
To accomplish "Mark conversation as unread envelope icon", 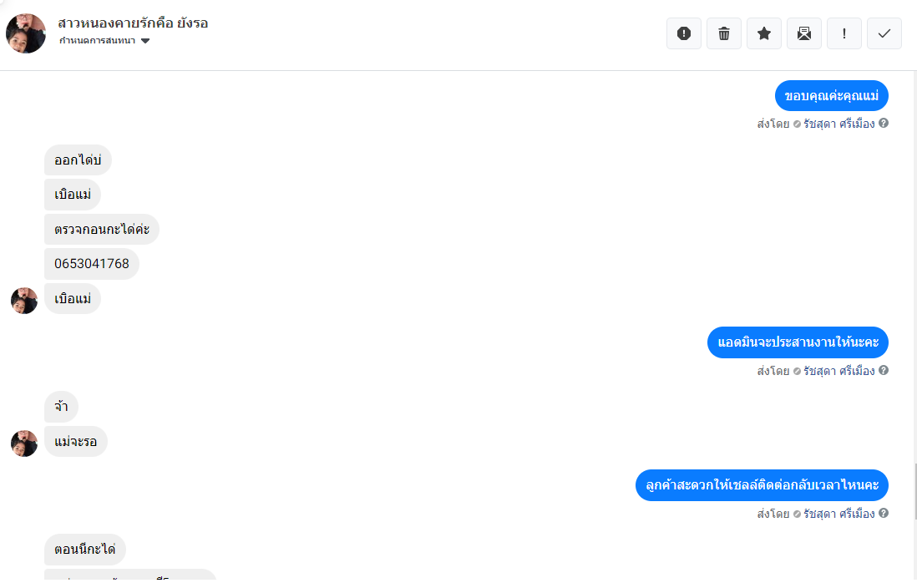I will 804,33.
